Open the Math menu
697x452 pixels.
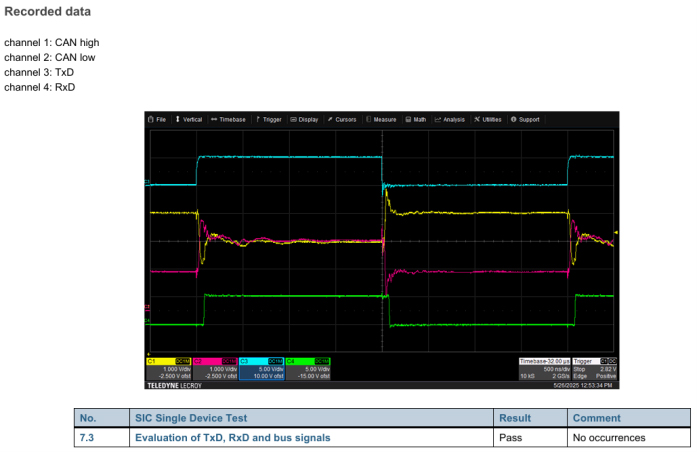(417, 119)
